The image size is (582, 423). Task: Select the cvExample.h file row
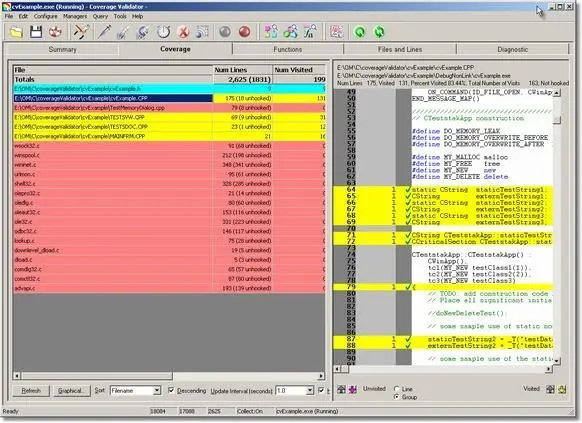pos(169,89)
